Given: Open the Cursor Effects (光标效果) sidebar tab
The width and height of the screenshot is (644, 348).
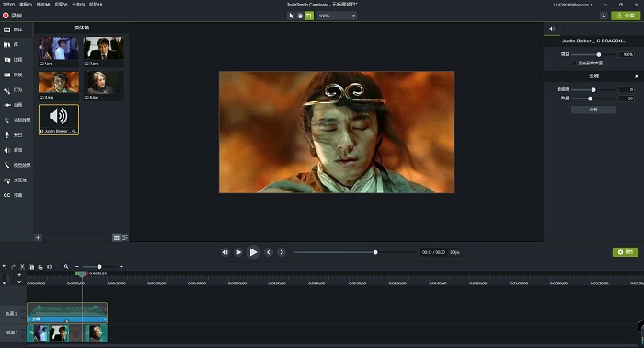Looking at the screenshot, I should tap(17, 120).
